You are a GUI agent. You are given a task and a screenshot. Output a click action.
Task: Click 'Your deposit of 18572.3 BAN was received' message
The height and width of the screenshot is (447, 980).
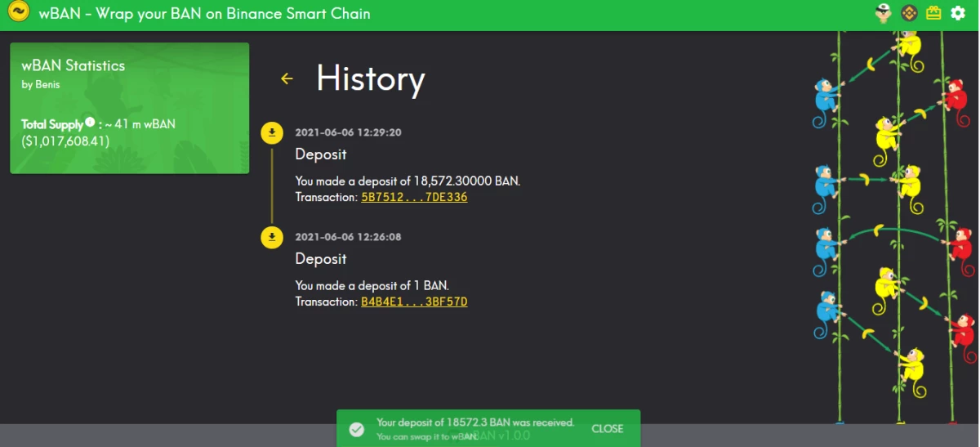475,422
